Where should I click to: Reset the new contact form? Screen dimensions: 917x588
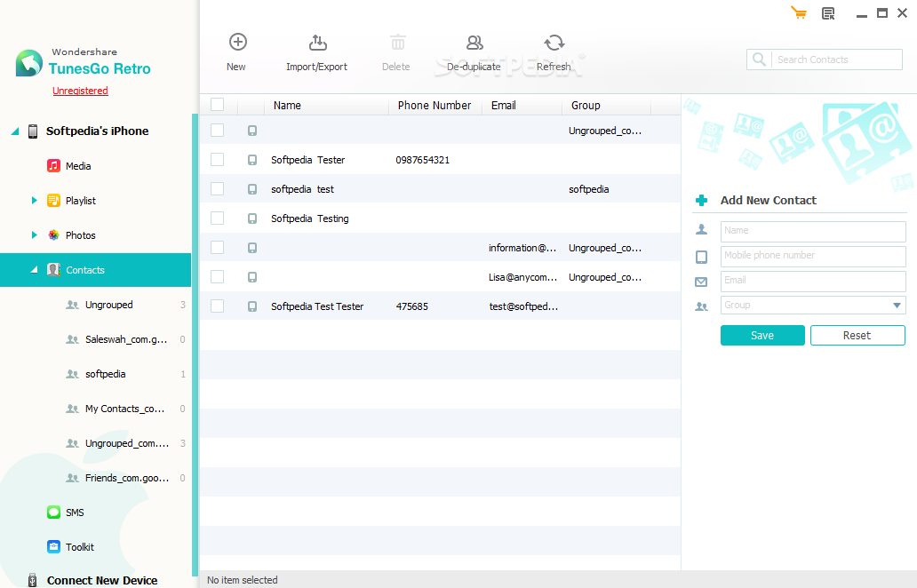coord(857,336)
